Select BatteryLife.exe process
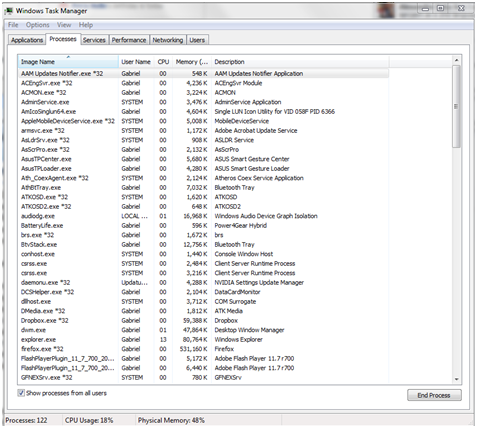Viewport: 477px width, 428px height. coord(203,225)
